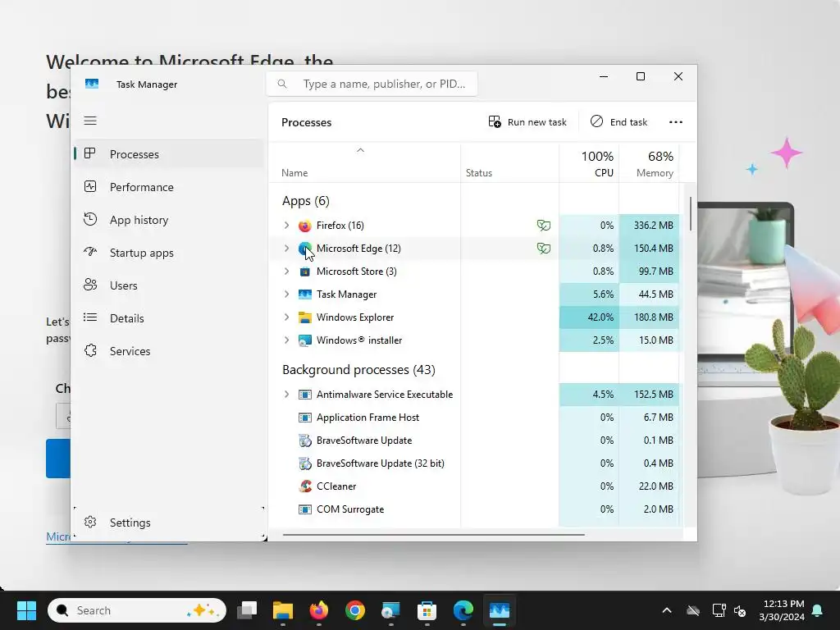Click the Windows installer taskbar icon
Image resolution: width=840 pixels, height=630 pixels.
click(390, 610)
